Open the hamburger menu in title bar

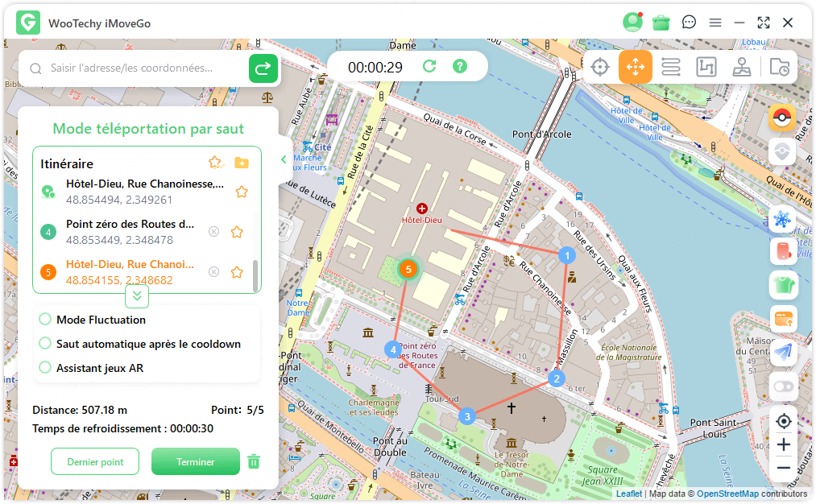tap(715, 23)
